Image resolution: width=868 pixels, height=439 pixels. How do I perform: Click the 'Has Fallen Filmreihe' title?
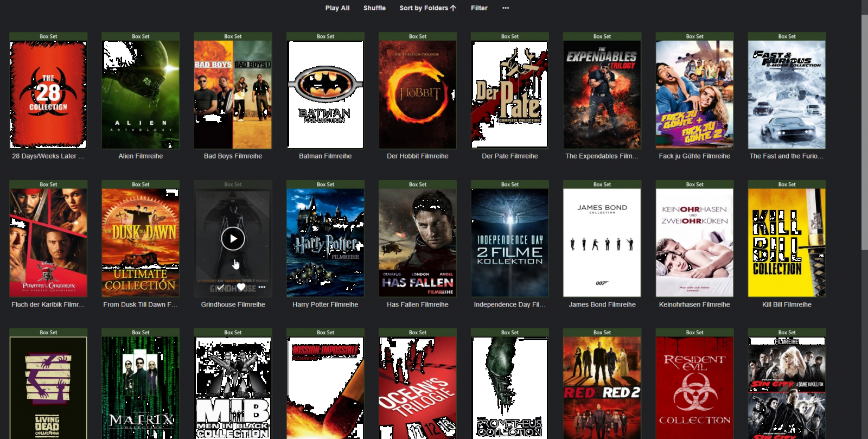(x=418, y=305)
